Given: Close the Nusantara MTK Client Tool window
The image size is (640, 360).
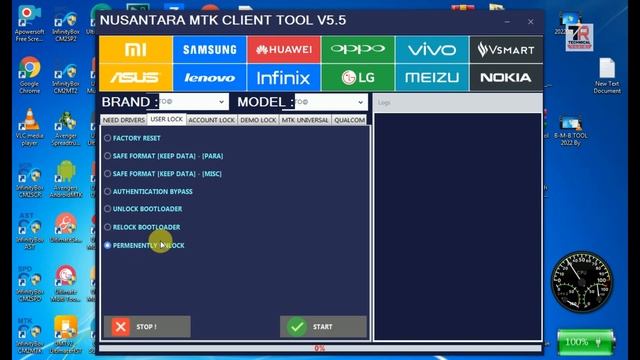Looking at the screenshot, I should [x=531, y=22].
